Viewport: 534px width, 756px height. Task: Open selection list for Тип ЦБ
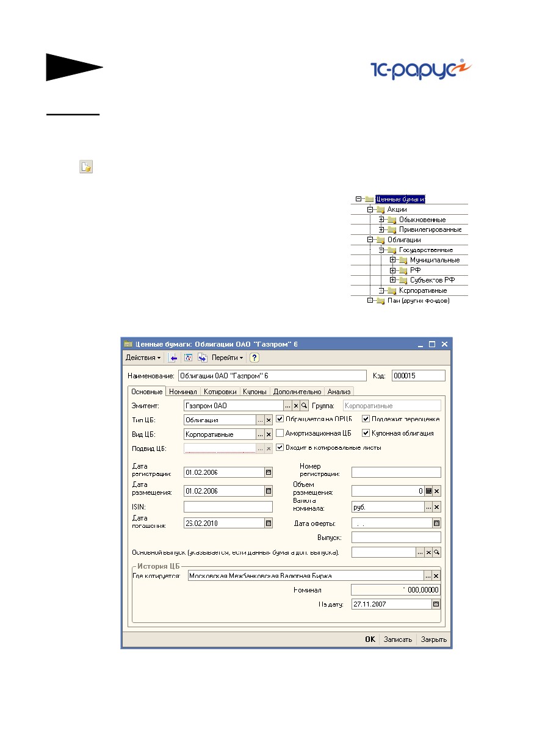260,420
